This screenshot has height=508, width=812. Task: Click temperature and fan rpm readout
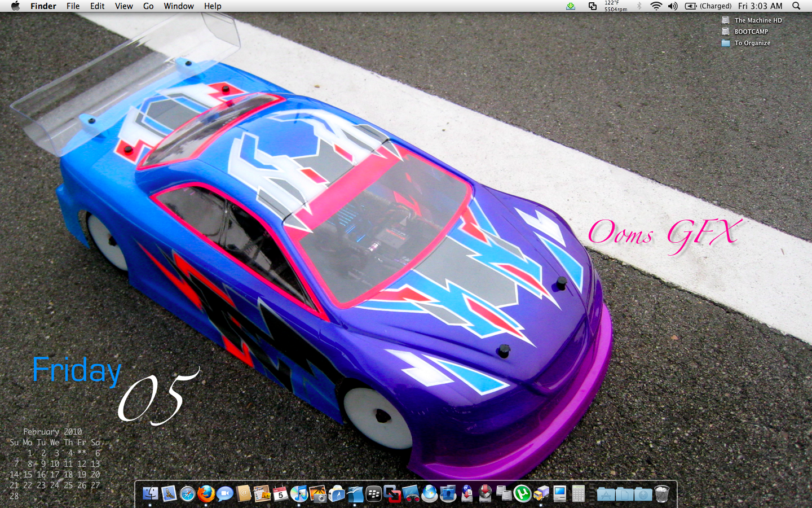pos(615,6)
